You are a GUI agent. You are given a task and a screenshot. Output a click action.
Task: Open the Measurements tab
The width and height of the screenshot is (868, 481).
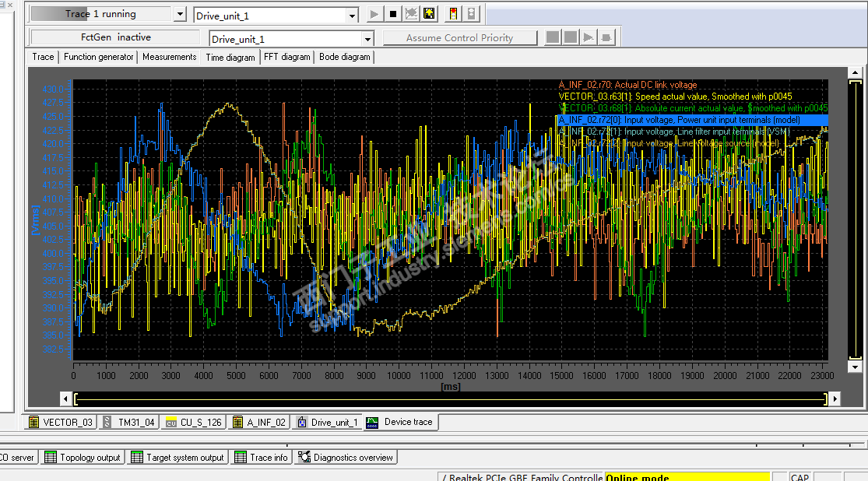(169, 57)
